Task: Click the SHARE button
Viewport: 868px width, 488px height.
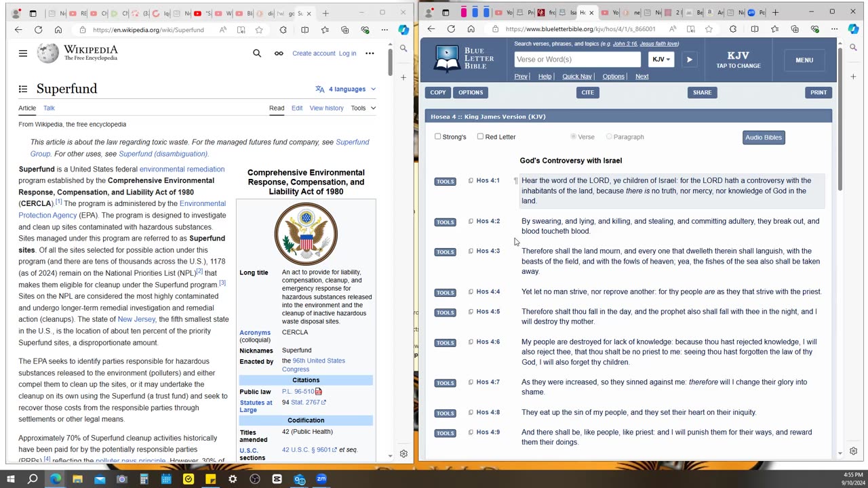Action: coord(703,92)
